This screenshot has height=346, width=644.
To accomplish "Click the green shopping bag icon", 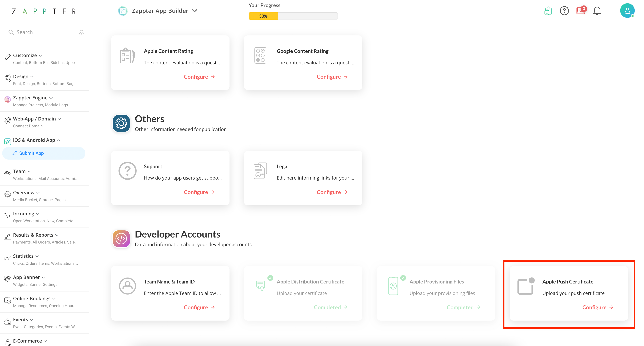I will point(548,11).
